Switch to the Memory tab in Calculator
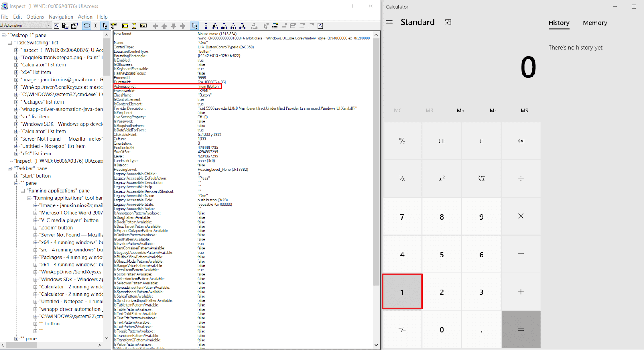The image size is (644, 350). point(595,23)
